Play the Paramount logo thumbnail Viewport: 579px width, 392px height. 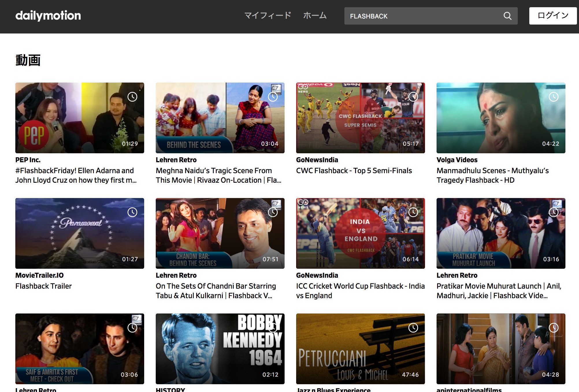[x=80, y=233]
